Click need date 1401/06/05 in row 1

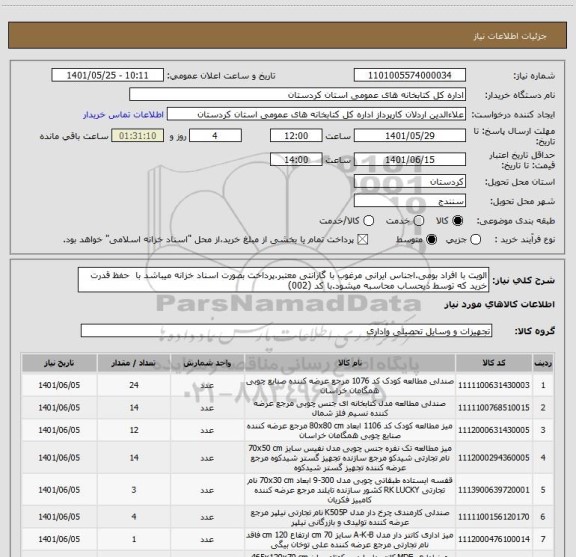(x=59, y=385)
